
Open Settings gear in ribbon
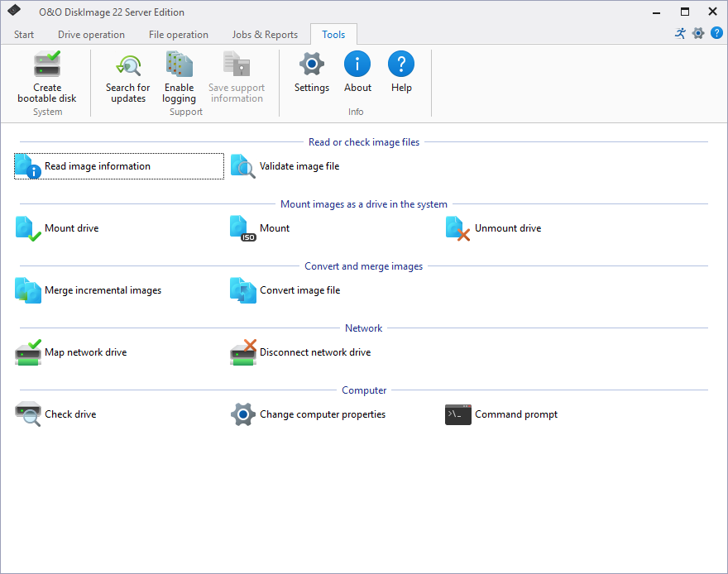coord(312,65)
